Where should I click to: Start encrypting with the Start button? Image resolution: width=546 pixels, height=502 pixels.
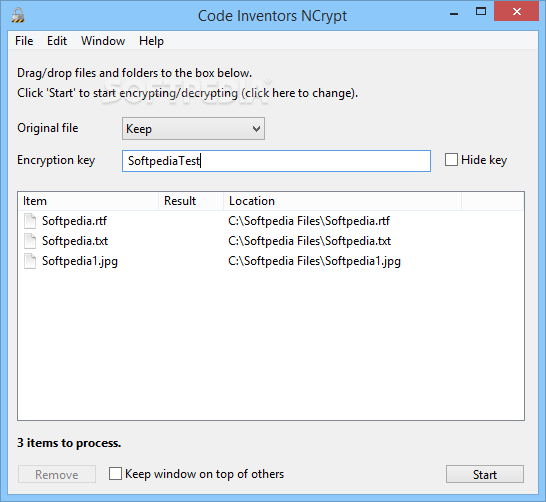click(485, 474)
